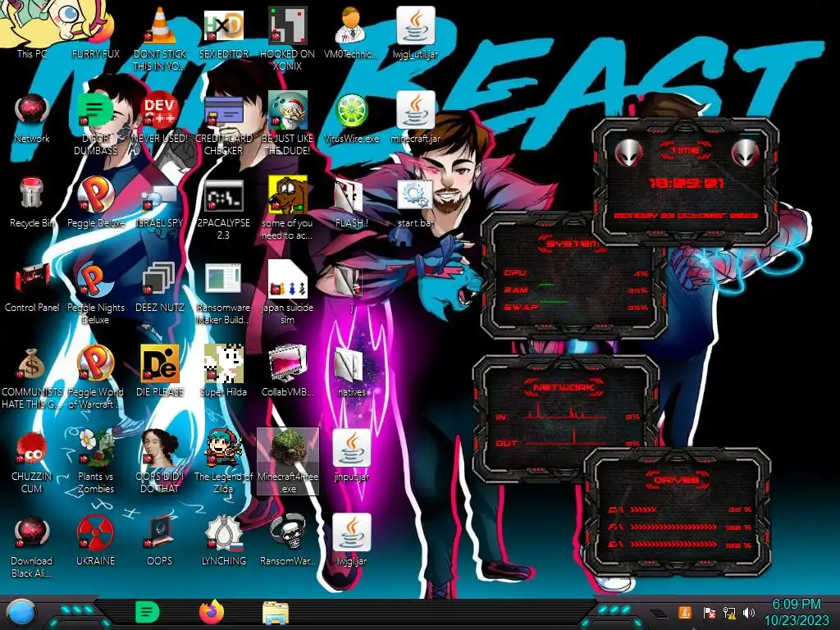The height and width of the screenshot is (630, 840).
Task: Open the Network desktop icon
Action: (x=32, y=119)
